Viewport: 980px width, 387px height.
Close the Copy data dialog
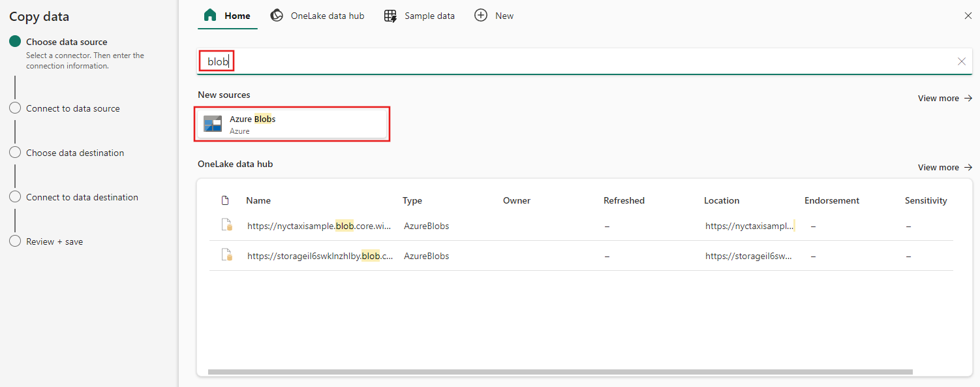[x=968, y=16]
